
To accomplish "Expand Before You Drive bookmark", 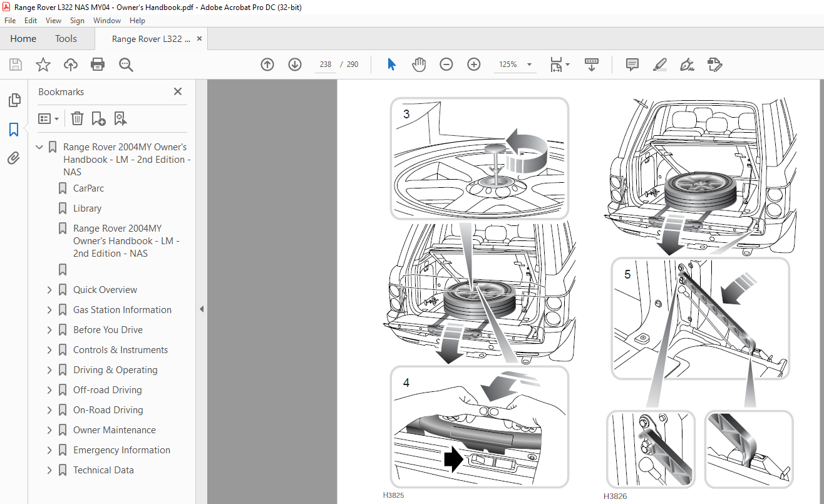I will click(x=50, y=330).
